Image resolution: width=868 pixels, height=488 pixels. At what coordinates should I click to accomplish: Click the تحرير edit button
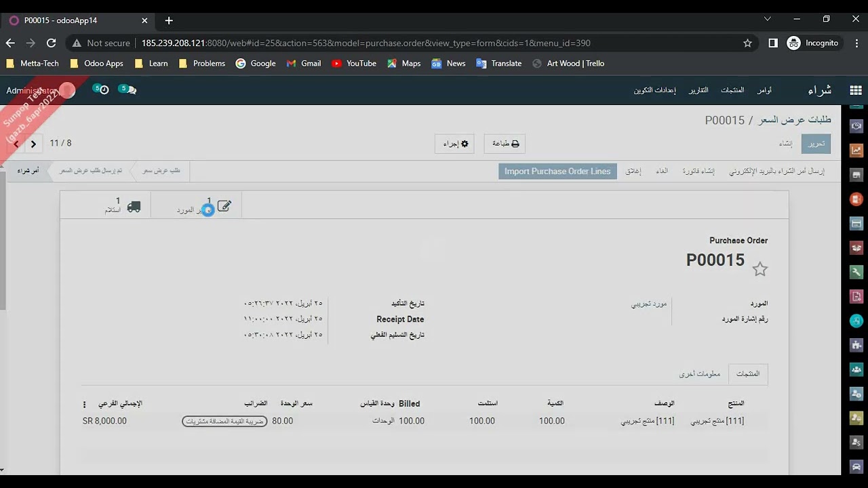click(816, 144)
